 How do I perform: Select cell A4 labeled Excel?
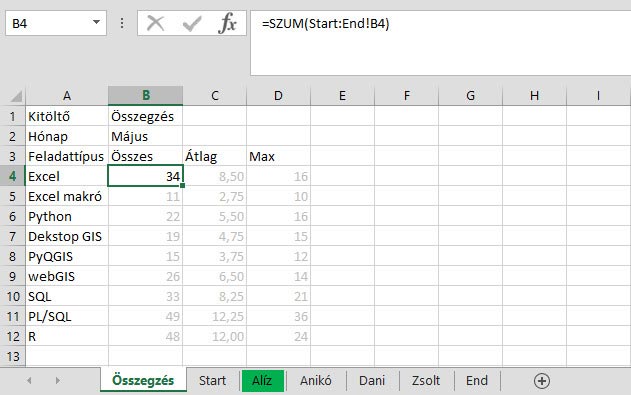tap(67, 176)
